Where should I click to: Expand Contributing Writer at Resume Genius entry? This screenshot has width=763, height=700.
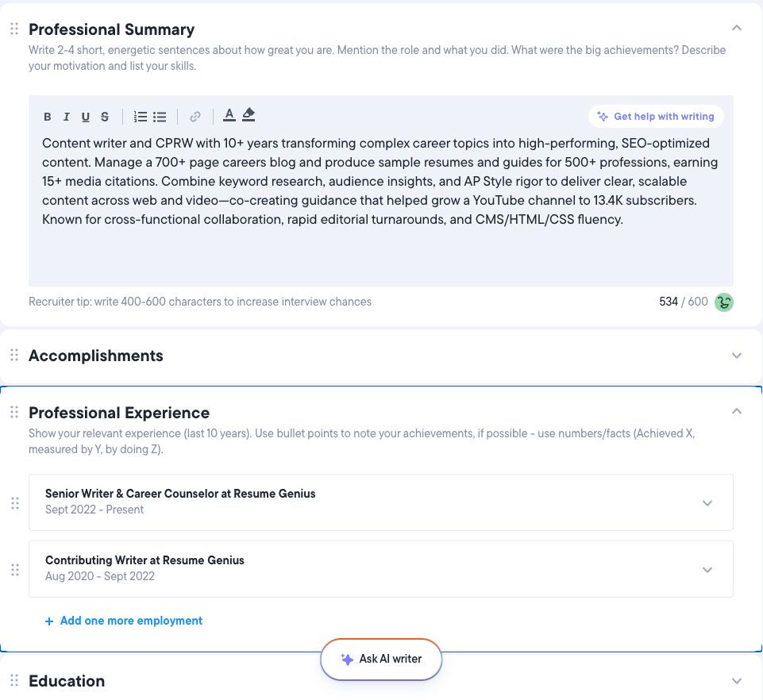pos(707,570)
